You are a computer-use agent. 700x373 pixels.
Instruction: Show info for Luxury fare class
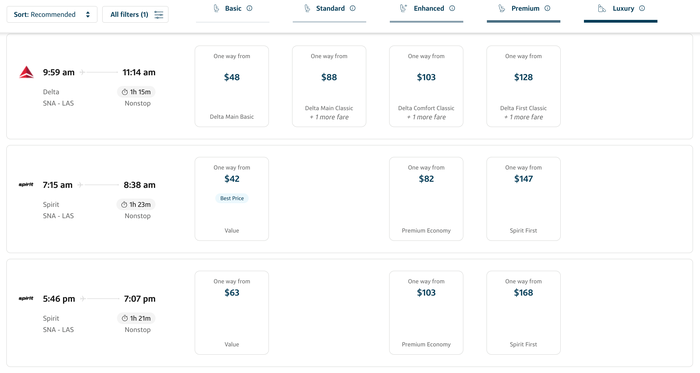pyautogui.click(x=642, y=8)
